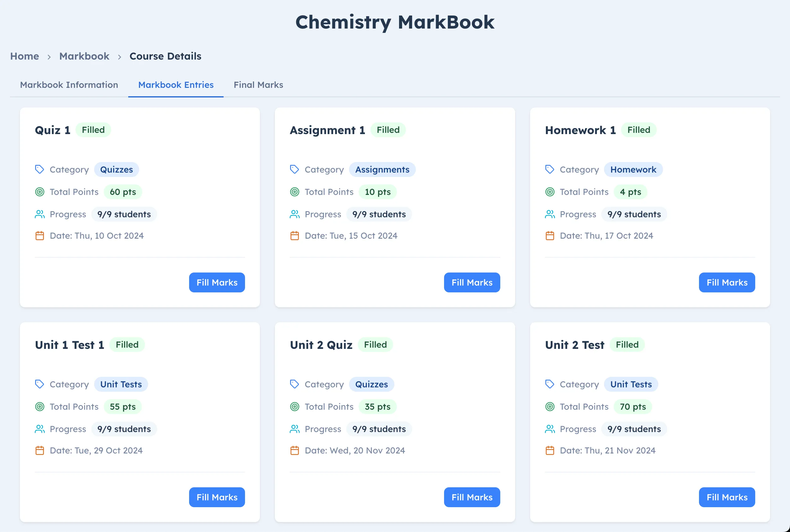Click the category tag icon on Quiz 1 card
Viewport: 790px width, 532px height.
[40, 169]
